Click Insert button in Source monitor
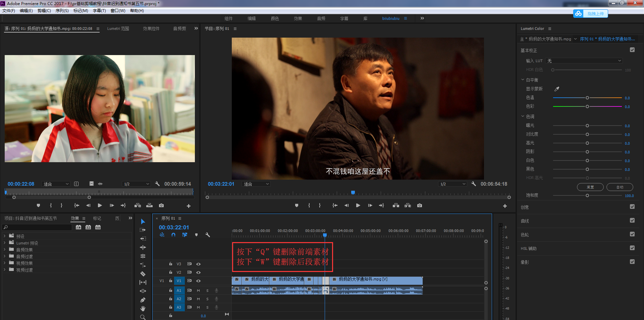The height and width of the screenshot is (320, 644). [138, 205]
